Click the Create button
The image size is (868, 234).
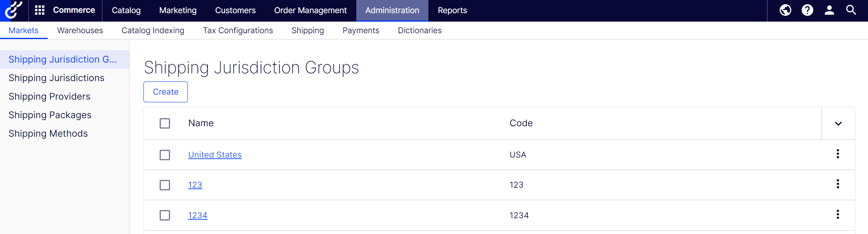(x=165, y=92)
